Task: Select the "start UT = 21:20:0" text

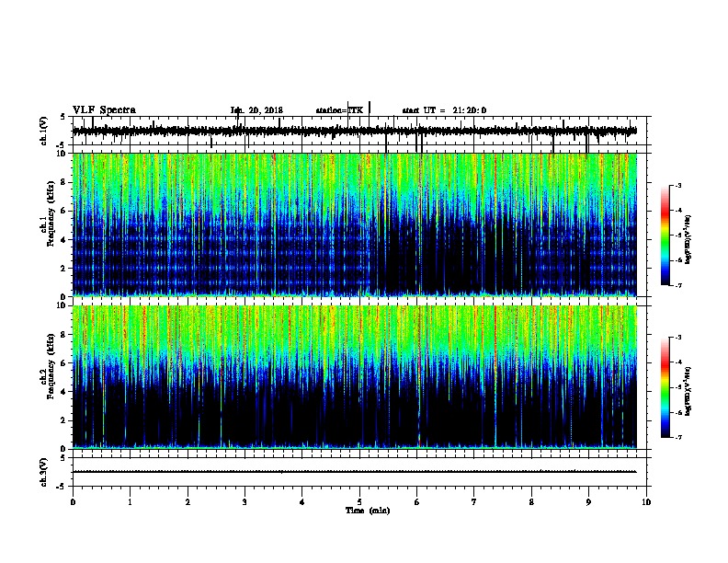Action: click(444, 110)
